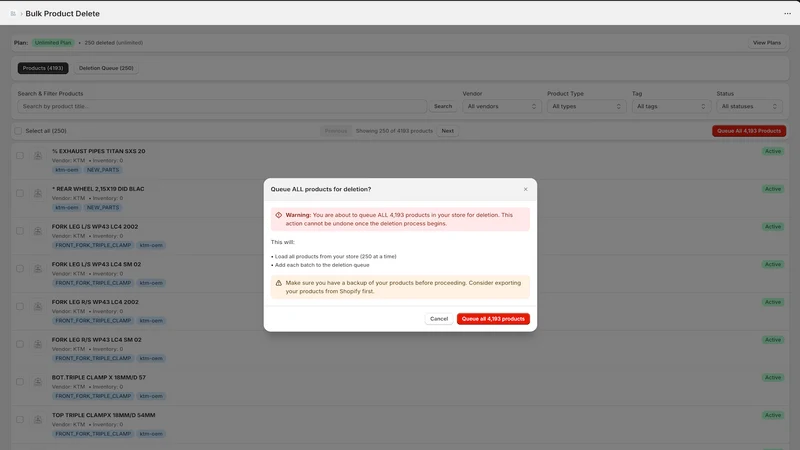Check the FORK LEG R/S WP43 LC4 SM 02 row

click(20, 344)
